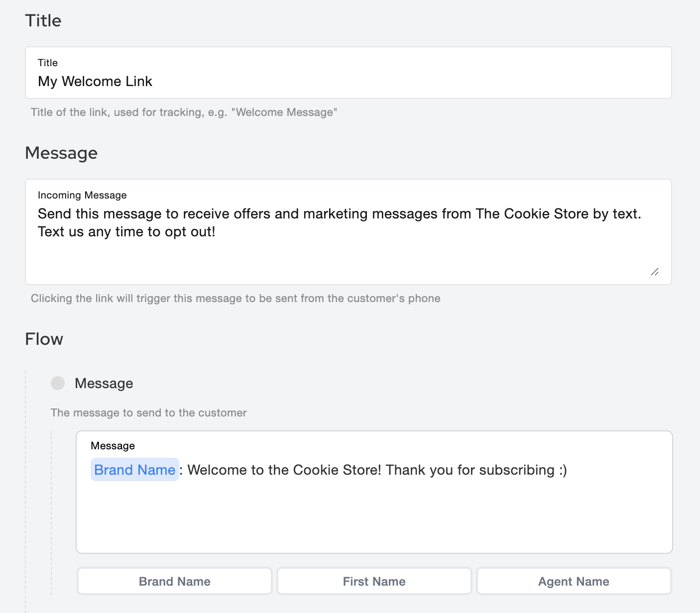Insert the Agent Name variable button
Viewport: 700px width, 613px height.
click(x=574, y=581)
